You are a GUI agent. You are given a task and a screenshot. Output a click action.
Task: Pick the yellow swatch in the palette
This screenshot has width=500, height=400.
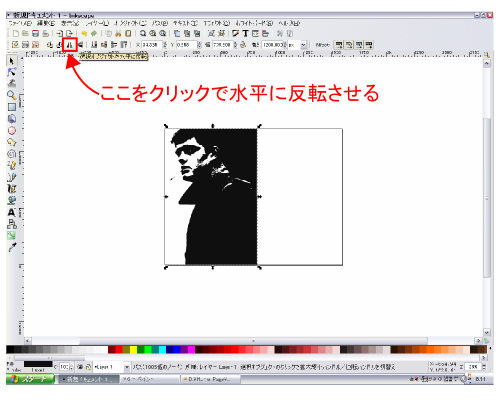coord(134,349)
